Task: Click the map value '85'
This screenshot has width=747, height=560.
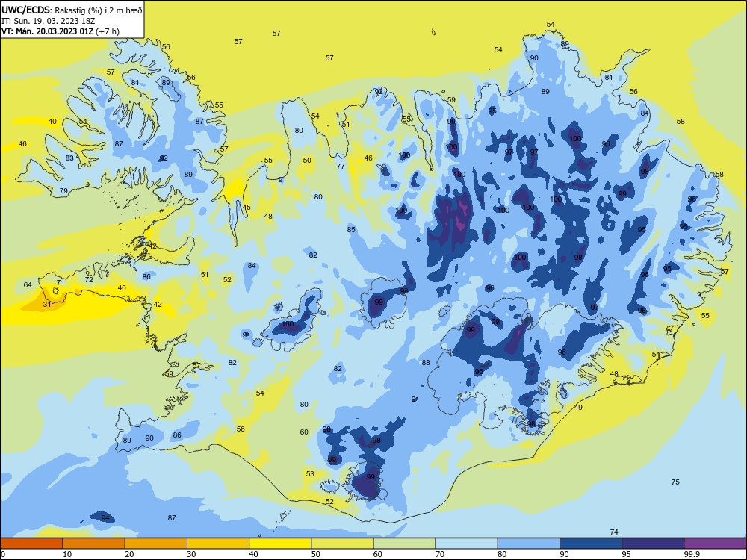Action: (351, 229)
